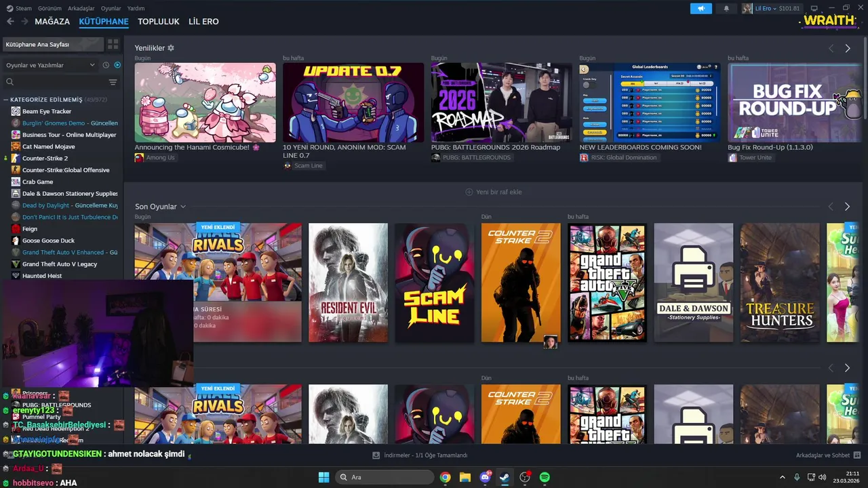Expand the Oyunlar ve Yazılımlar dropdown

50,65
